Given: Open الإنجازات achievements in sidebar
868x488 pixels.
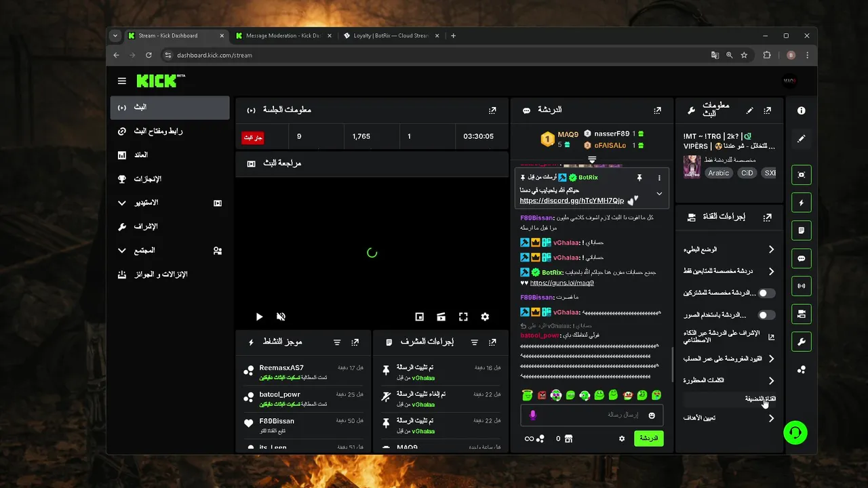Looking at the screenshot, I should pos(170,179).
